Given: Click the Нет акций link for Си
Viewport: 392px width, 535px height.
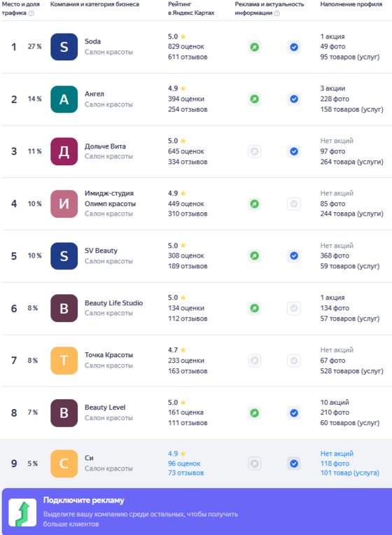Looking at the screenshot, I should 337,454.
